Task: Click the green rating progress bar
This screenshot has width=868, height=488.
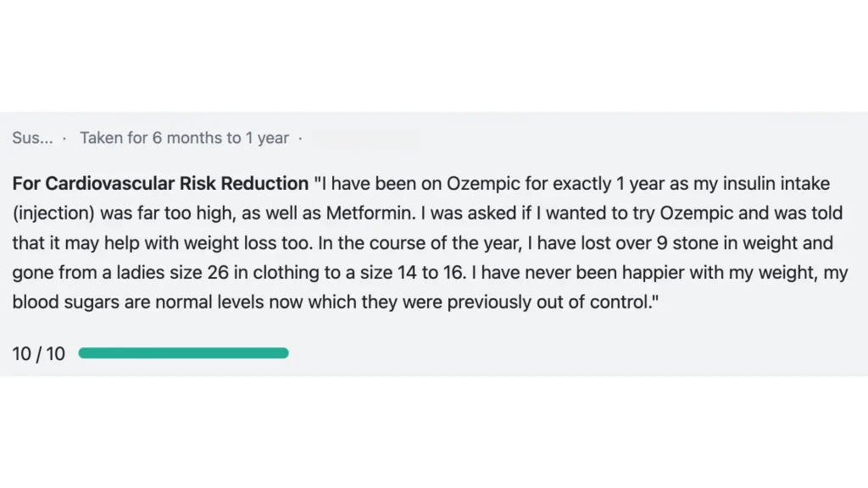Action: [x=183, y=353]
